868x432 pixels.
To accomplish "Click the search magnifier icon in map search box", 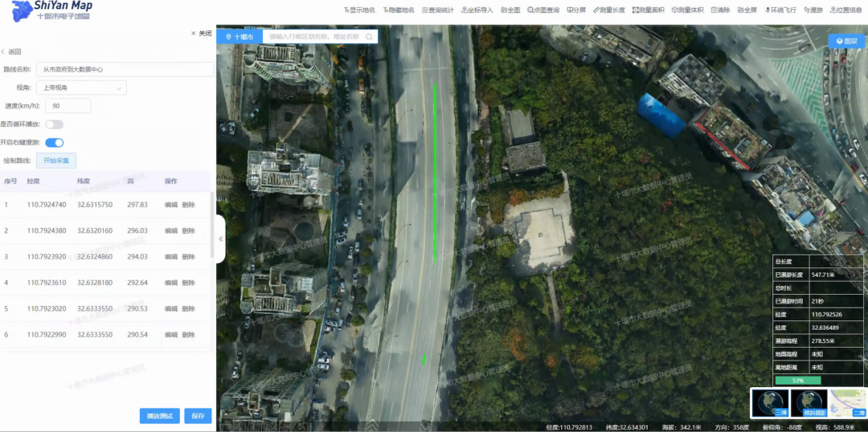I will tap(369, 37).
